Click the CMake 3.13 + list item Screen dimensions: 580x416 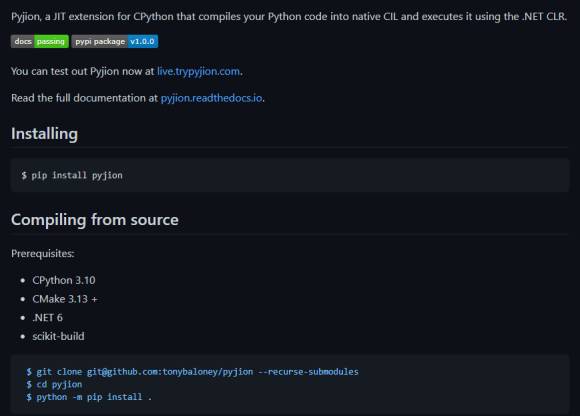[65, 299]
